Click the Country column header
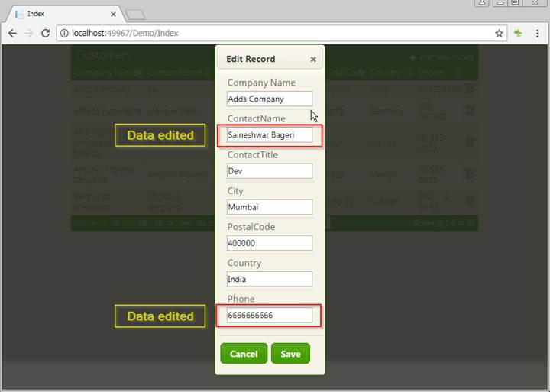The height and width of the screenshot is (392, 550). point(386,73)
